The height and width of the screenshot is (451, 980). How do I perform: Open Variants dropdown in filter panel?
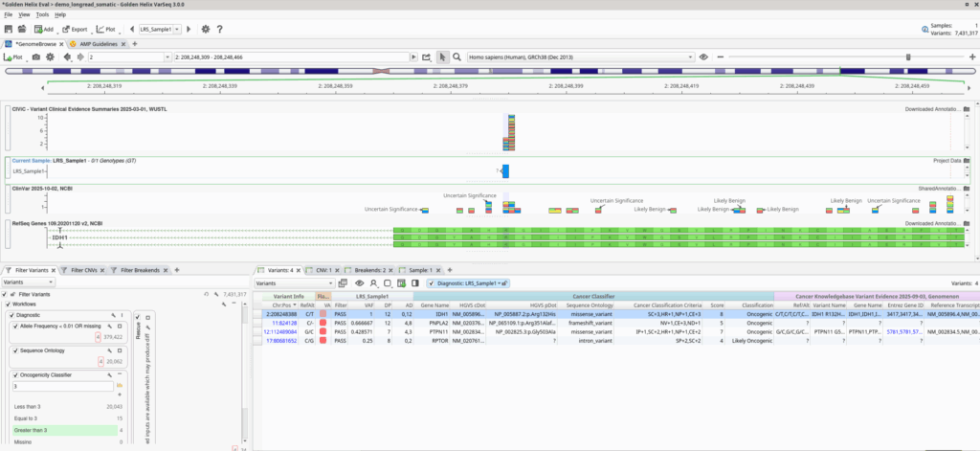[x=27, y=282]
